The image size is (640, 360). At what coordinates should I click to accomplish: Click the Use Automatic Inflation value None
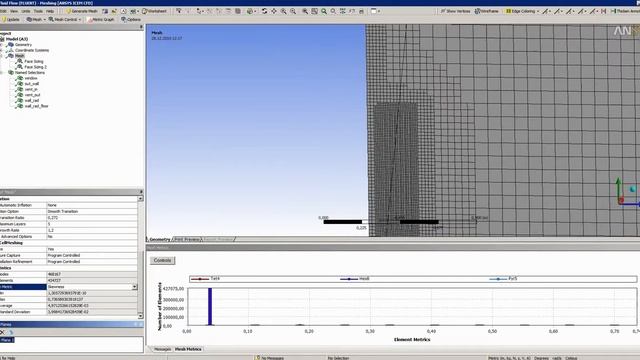click(x=92, y=205)
